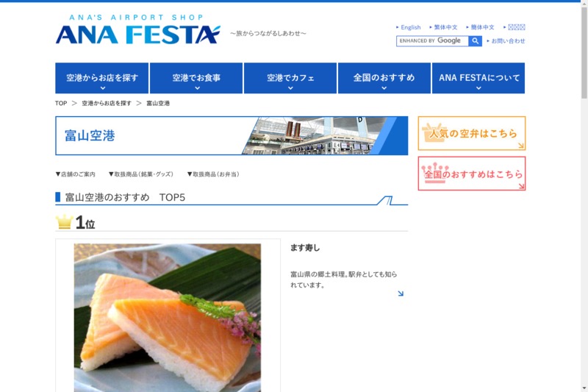Open the ANA FESTAについて navigation menu

(478, 78)
